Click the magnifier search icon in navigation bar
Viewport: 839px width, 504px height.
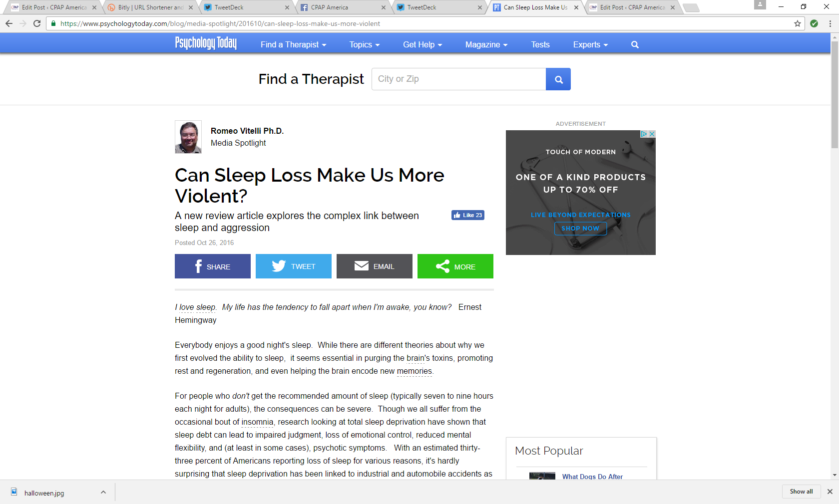pyautogui.click(x=635, y=44)
